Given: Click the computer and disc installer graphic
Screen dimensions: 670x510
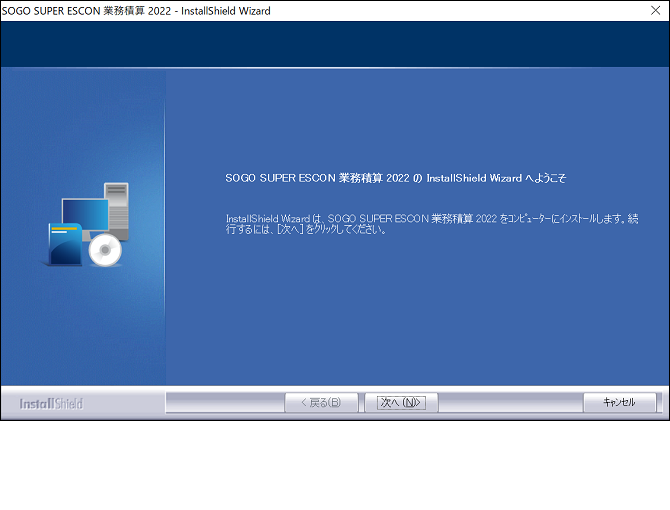Looking at the screenshot, I should [87, 225].
